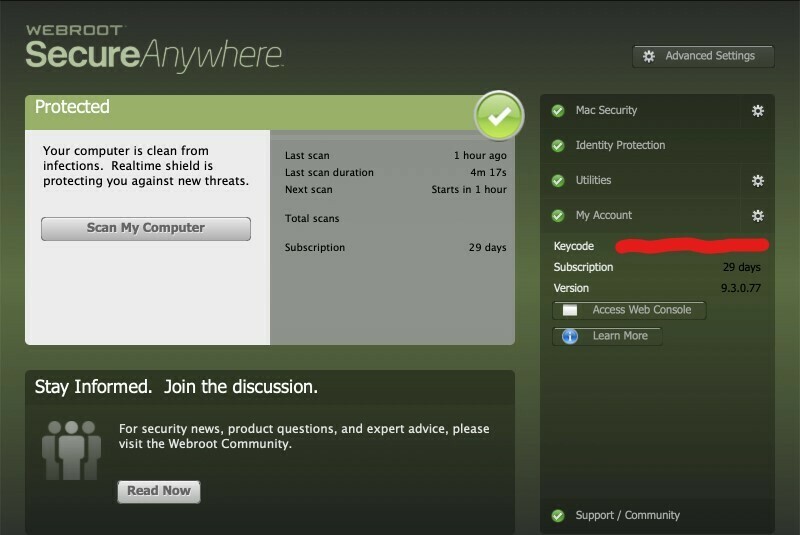
Task: Click the '29 days' value in the scan panel
Action: (x=488, y=247)
